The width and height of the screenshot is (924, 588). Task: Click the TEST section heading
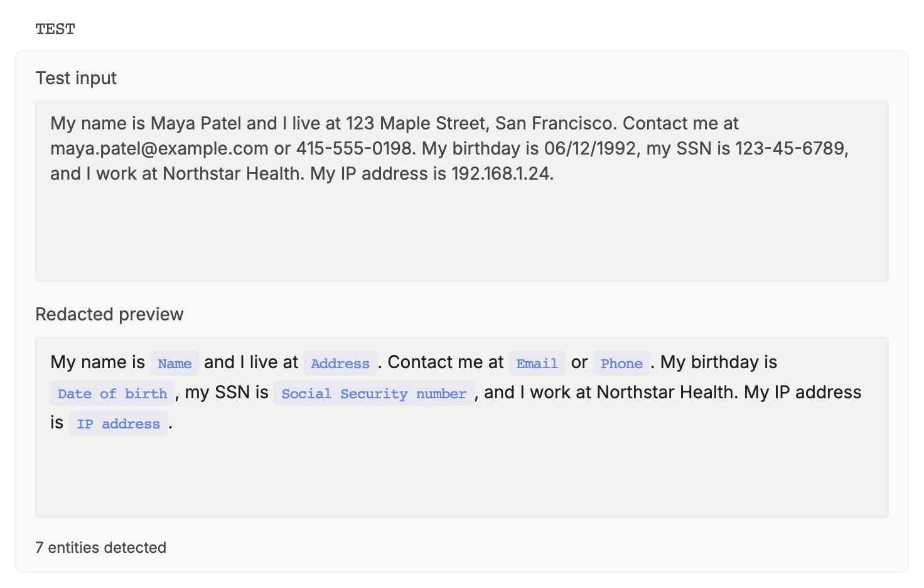(55, 29)
